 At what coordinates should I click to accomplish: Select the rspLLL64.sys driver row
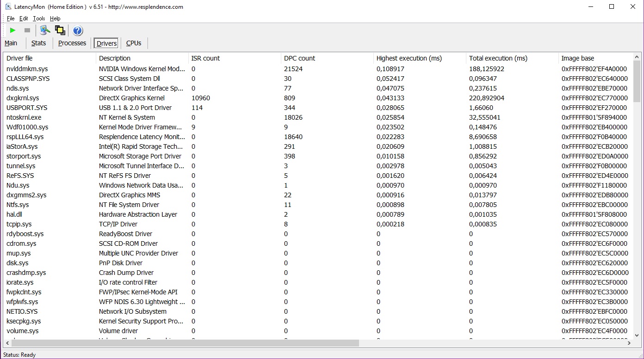tap(318, 137)
